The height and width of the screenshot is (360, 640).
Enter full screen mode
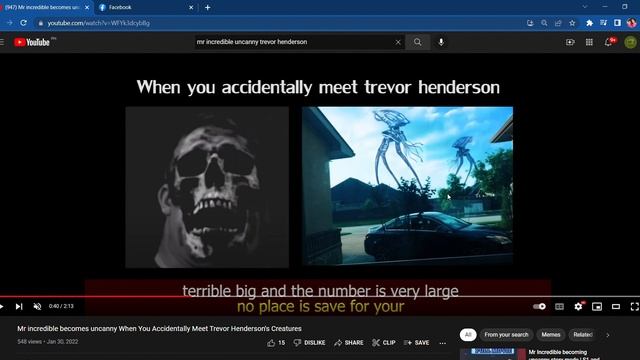click(634, 307)
